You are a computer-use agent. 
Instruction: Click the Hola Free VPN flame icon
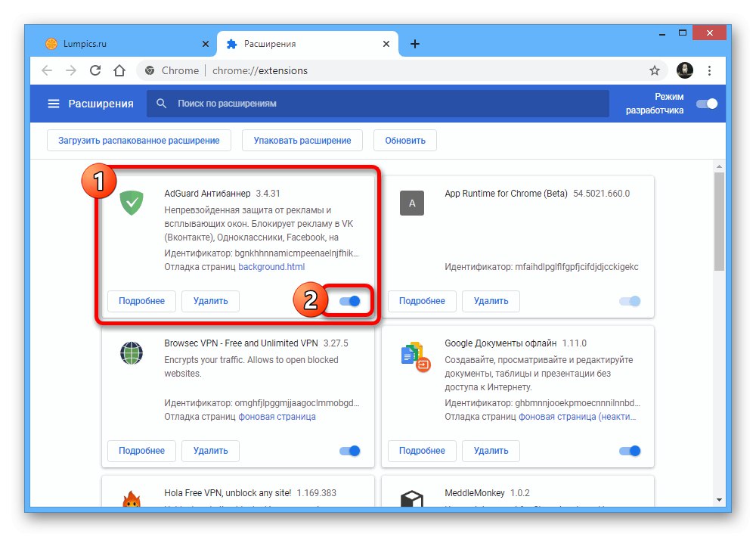pos(132,498)
